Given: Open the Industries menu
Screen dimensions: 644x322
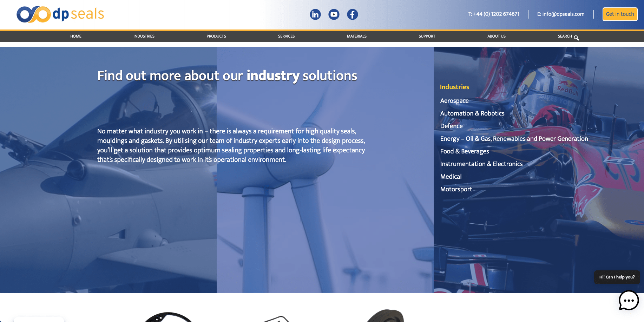Looking at the screenshot, I should pos(144,36).
